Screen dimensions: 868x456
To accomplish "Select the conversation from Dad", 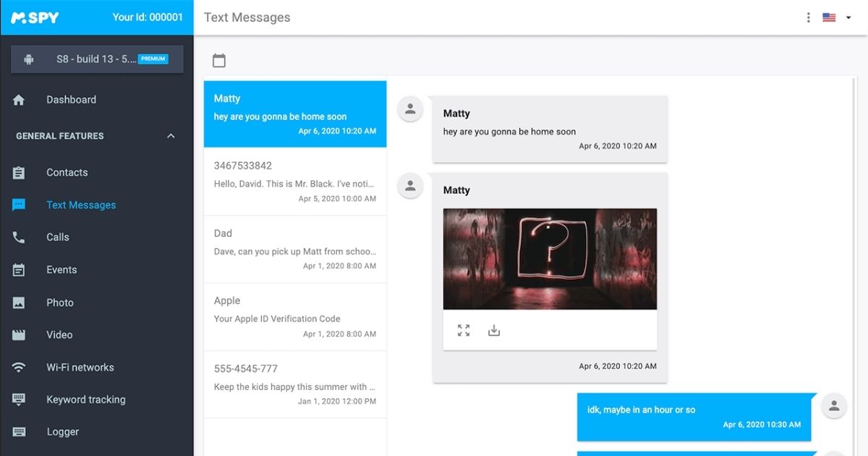I will [295, 249].
